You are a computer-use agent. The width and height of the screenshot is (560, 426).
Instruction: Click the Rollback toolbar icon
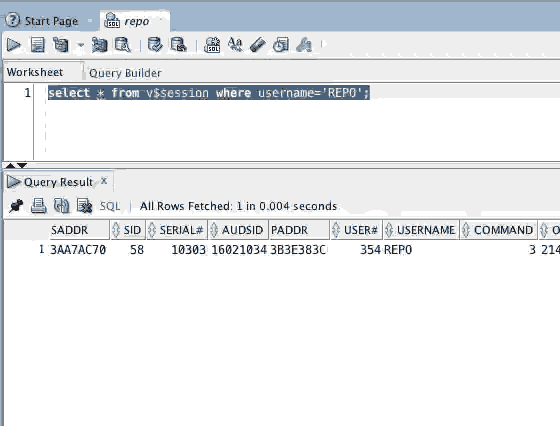click(178, 45)
